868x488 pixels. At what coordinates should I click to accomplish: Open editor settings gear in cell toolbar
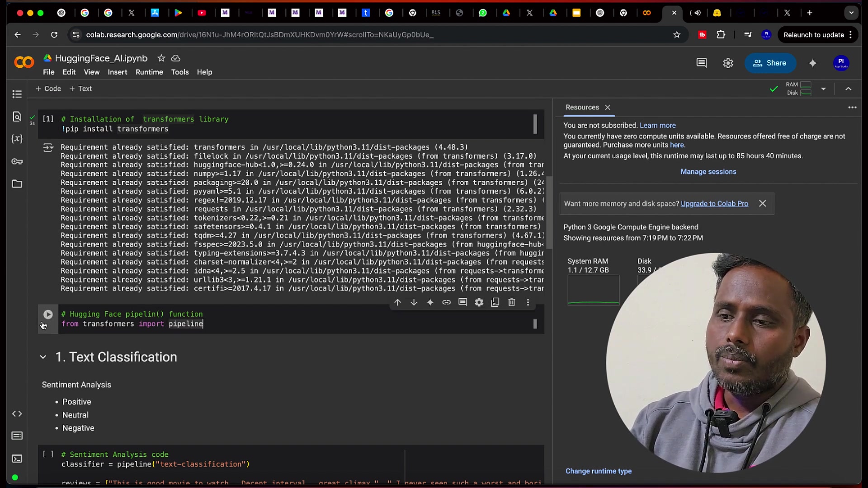(479, 302)
